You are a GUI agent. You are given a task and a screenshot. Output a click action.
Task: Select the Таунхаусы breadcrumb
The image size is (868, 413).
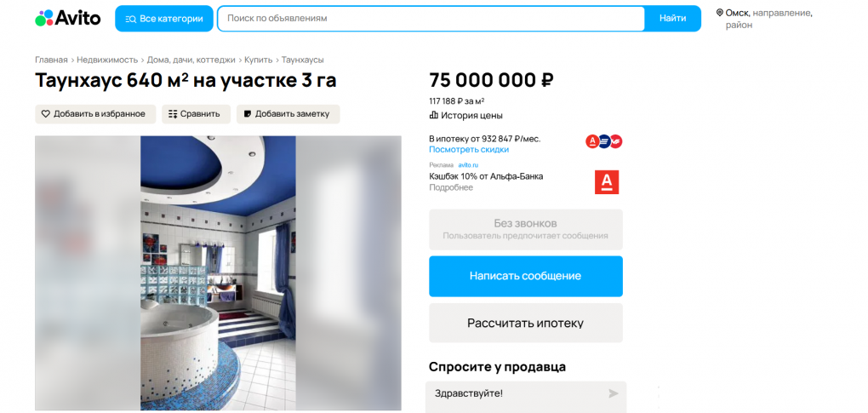(x=303, y=60)
